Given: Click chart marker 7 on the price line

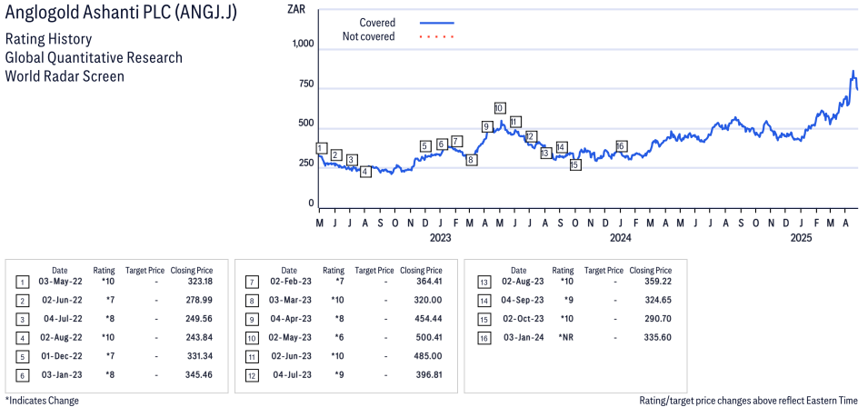Looking at the screenshot, I should (456, 141).
